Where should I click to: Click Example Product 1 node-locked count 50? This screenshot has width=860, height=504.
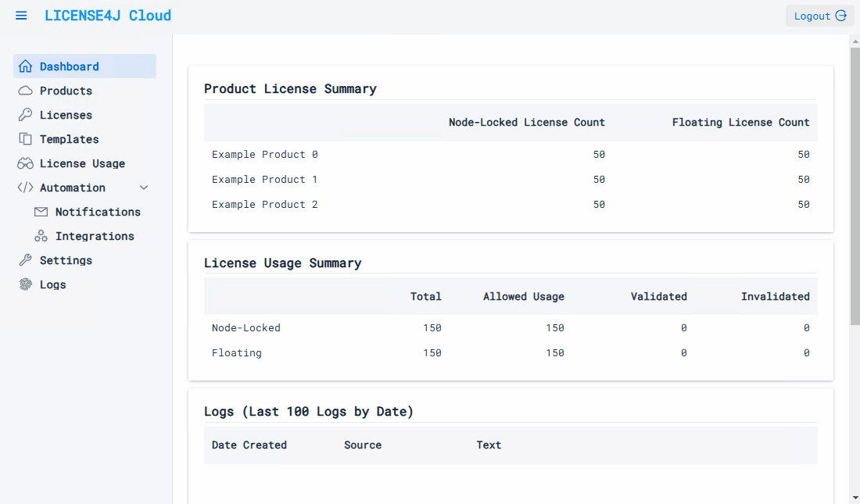coord(599,180)
